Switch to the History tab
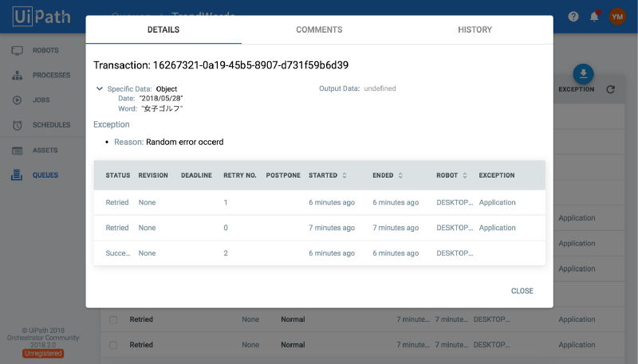638x364 pixels. [x=475, y=29]
